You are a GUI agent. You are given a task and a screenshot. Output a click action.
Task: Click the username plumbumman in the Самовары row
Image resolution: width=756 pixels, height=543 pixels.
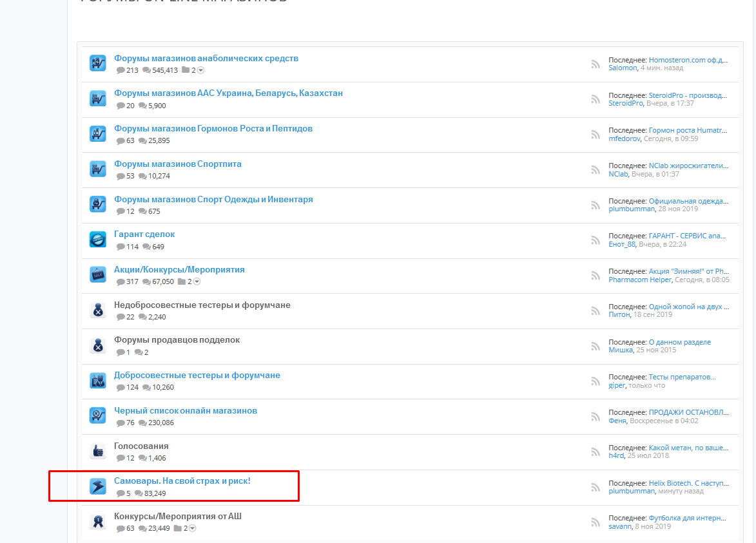[631, 491]
